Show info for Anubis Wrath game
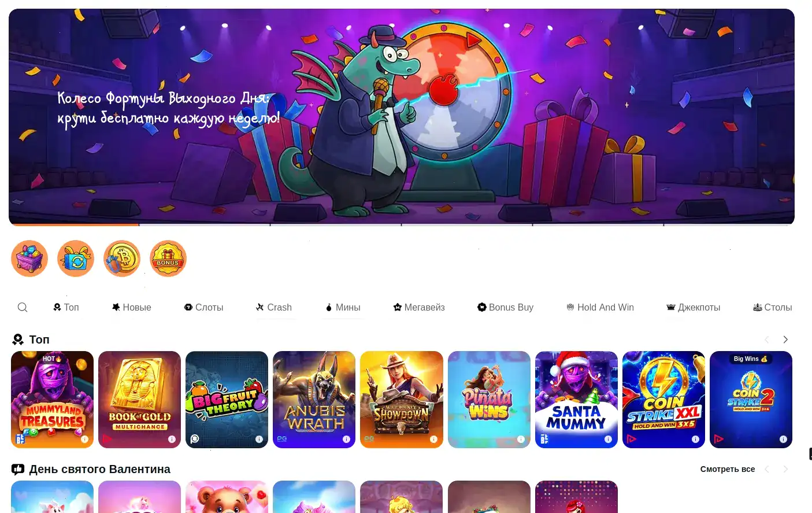Viewport: 812px width, 513px height. [346, 439]
